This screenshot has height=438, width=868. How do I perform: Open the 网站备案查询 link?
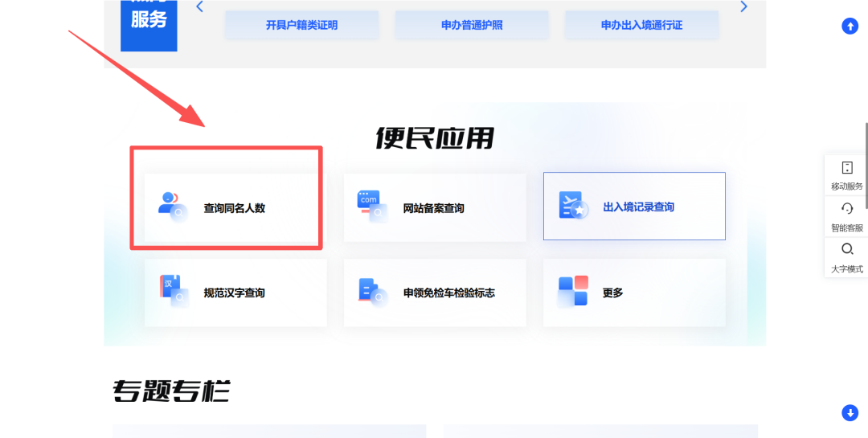point(433,209)
